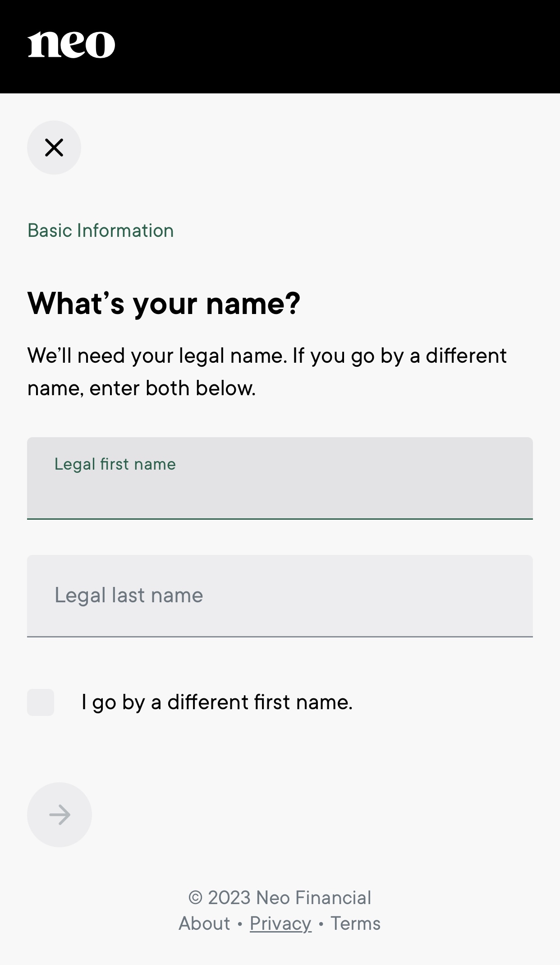Screen dimensions: 560x965
Task: Tick the different first name checkbox
Action: 41,702
